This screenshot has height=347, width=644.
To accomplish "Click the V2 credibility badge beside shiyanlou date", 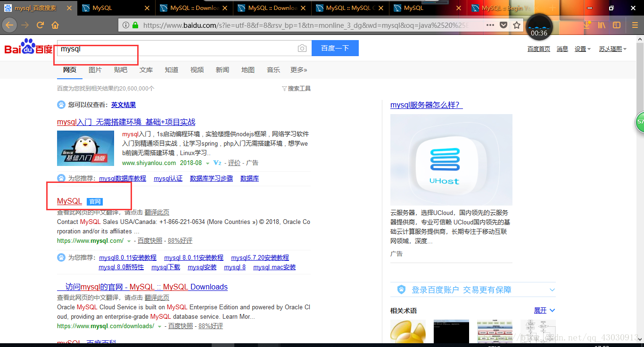I will click(x=217, y=163).
